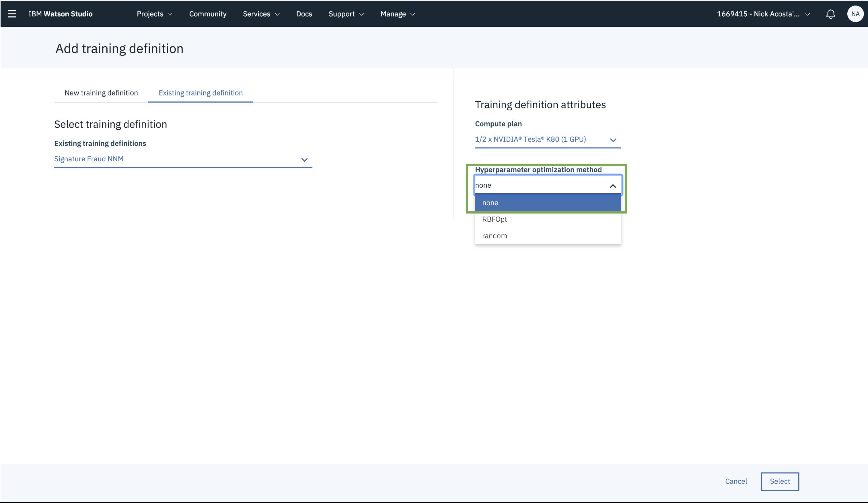
Task: Open the account switcher 1669415 - Nick Acosta
Action: (x=763, y=14)
